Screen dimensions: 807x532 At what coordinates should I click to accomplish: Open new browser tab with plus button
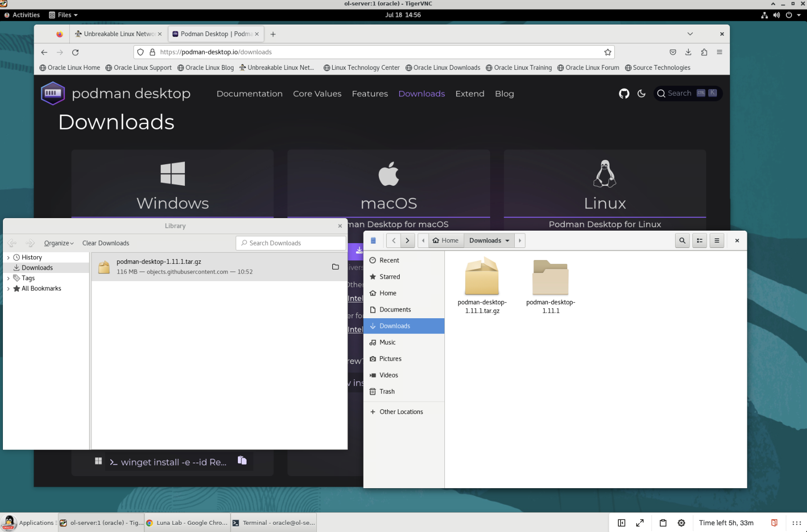(x=273, y=34)
